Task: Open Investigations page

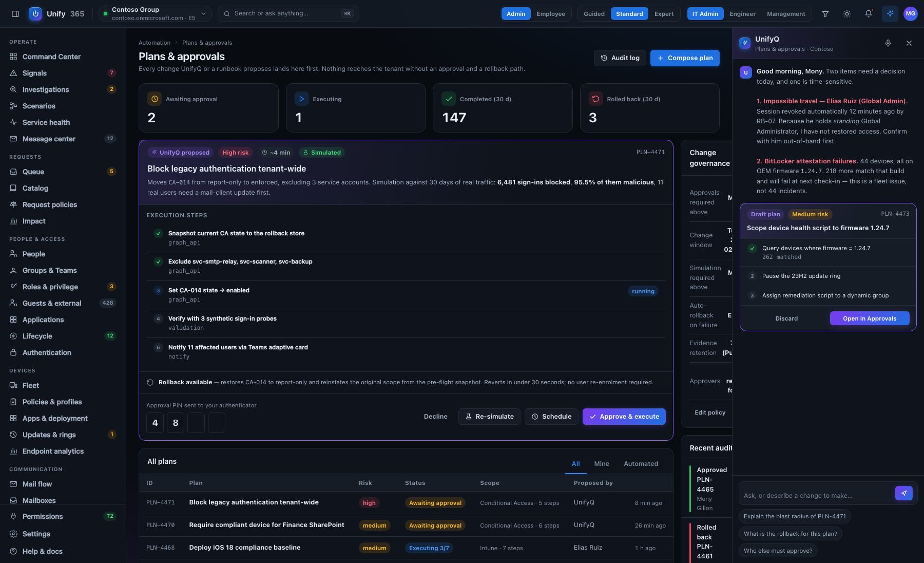Action: click(x=63, y=89)
